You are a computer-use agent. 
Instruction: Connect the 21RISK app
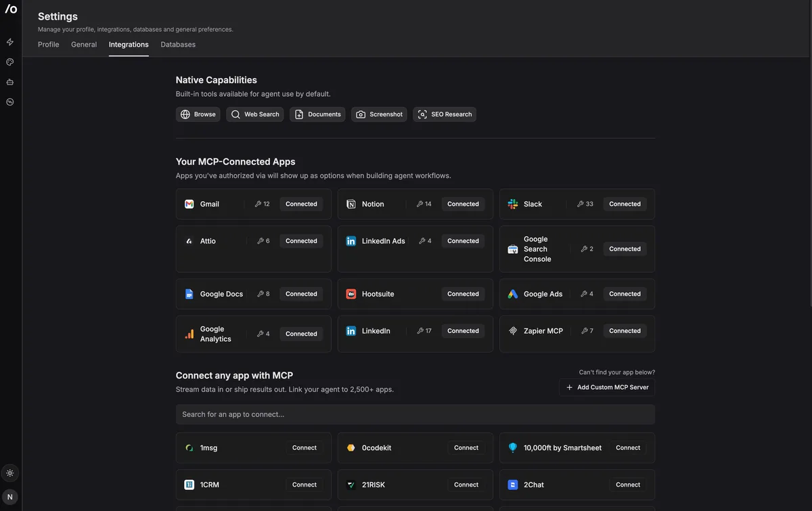pyautogui.click(x=466, y=485)
